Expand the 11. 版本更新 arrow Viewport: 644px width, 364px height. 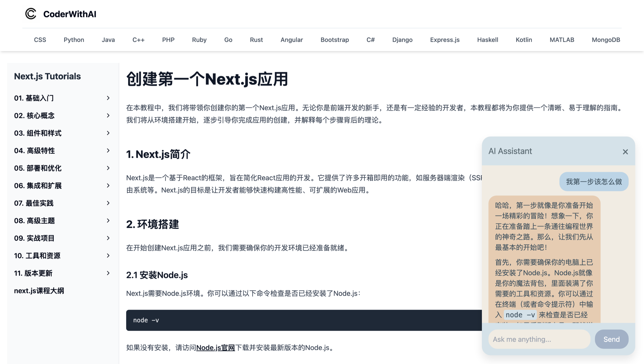(108, 273)
